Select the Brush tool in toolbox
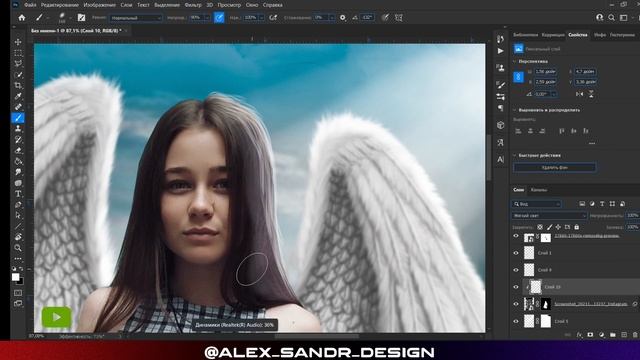 coord(18,118)
